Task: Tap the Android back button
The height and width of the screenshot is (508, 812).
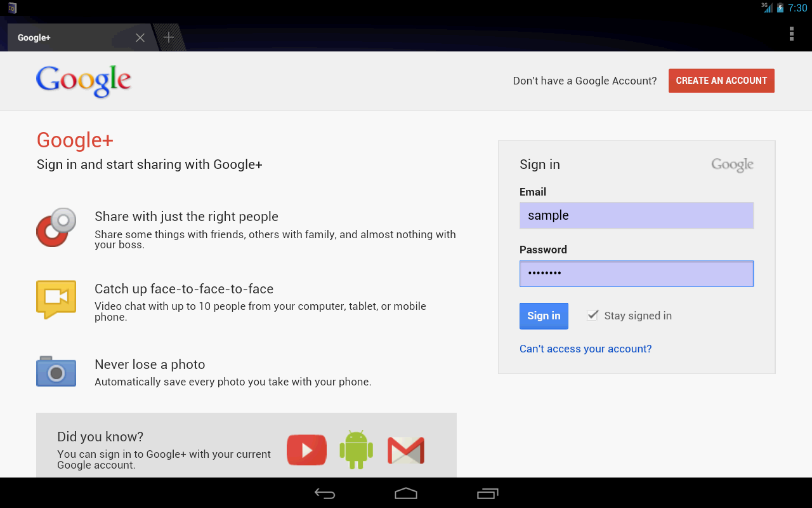Action: 325,493
